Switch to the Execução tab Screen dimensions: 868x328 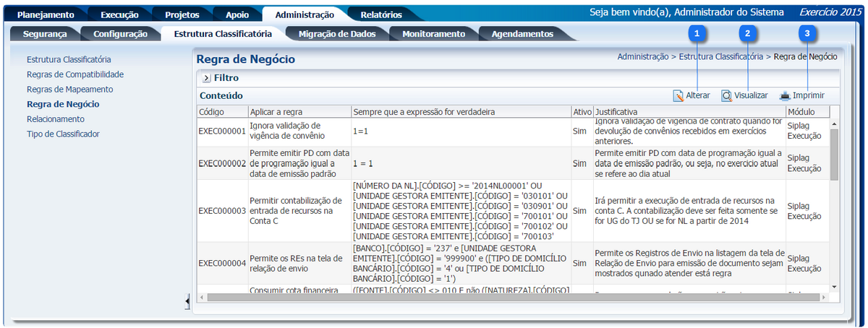120,14
